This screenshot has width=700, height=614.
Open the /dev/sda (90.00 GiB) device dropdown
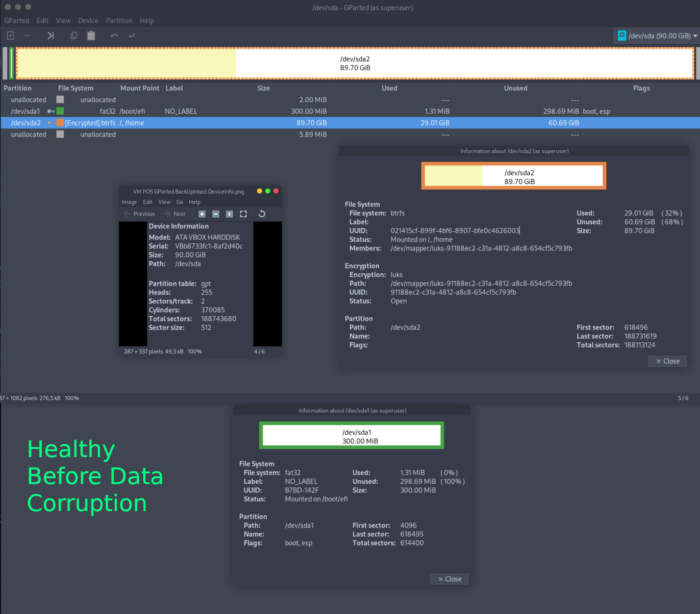pyautogui.click(x=656, y=36)
